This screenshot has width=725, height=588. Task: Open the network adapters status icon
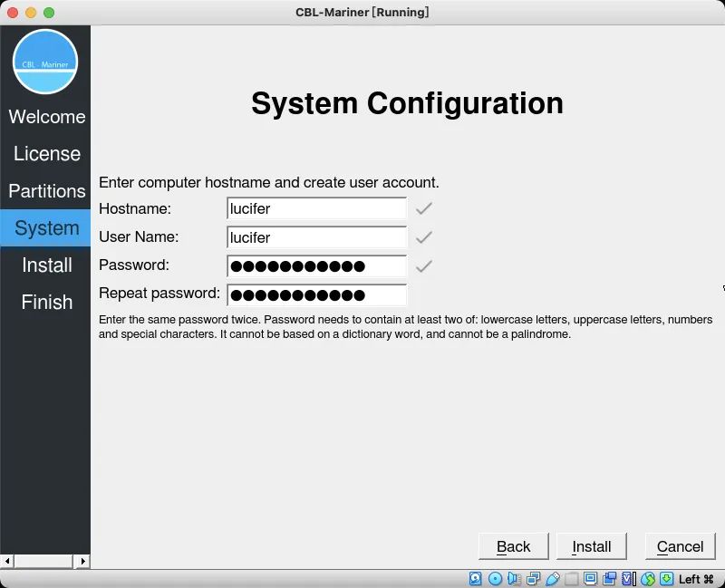[x=533, y=578]
